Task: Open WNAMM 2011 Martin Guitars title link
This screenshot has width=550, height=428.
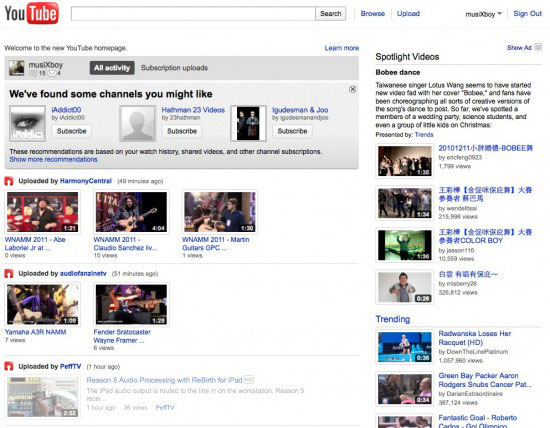Action: tap(215, 243)
